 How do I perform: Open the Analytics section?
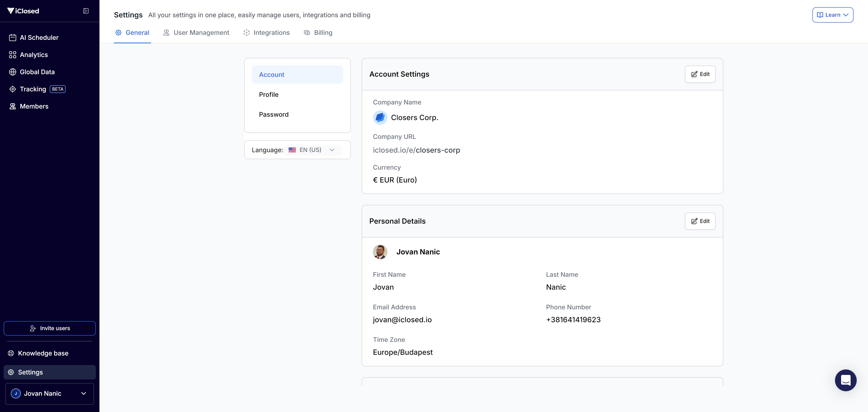[x=34, y=55]
